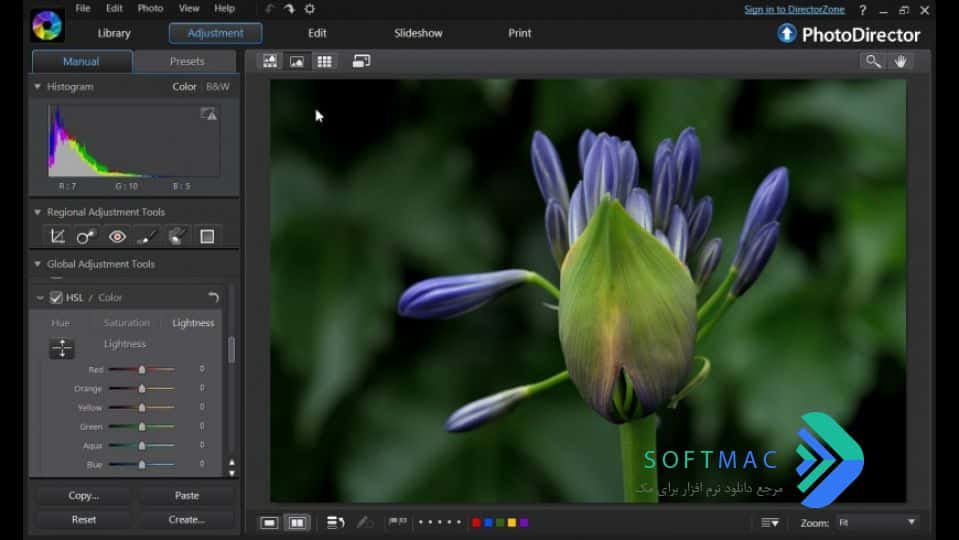
Task: Click the Create... button
Action: pos(187,519)
